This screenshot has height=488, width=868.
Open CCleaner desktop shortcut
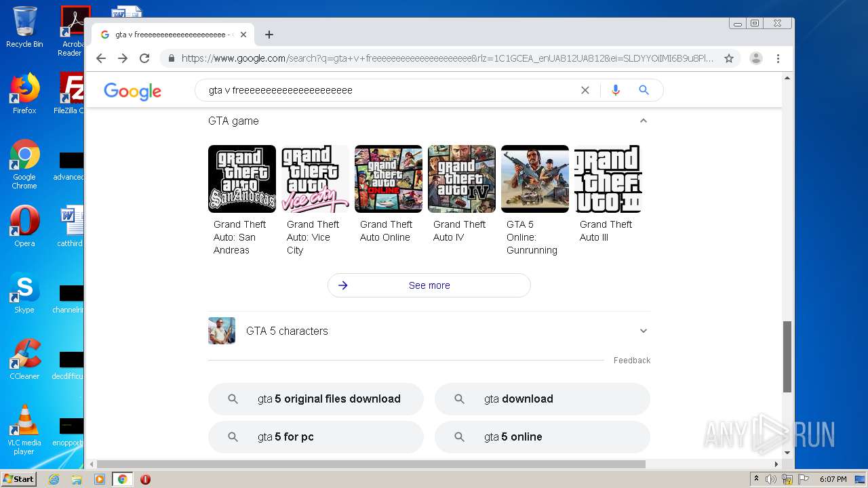[24, 359]
